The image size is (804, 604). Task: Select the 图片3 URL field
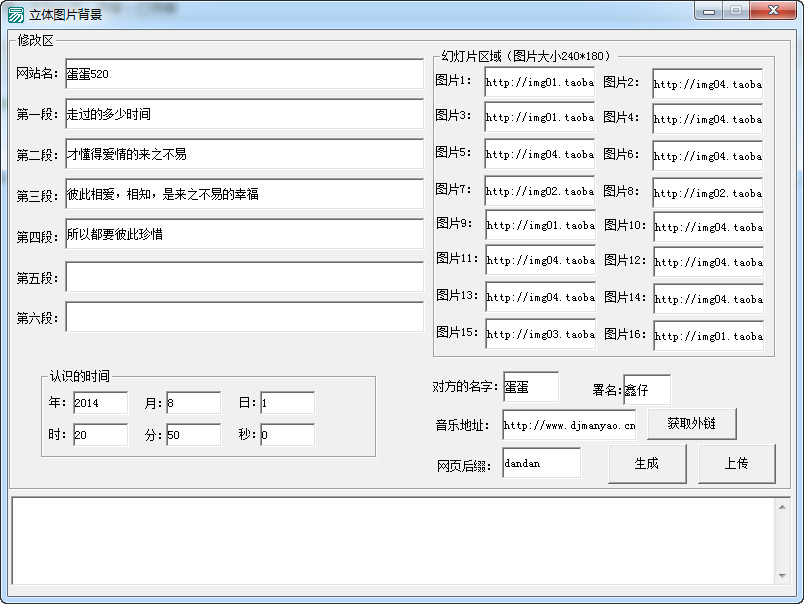(x=540, y=117)
